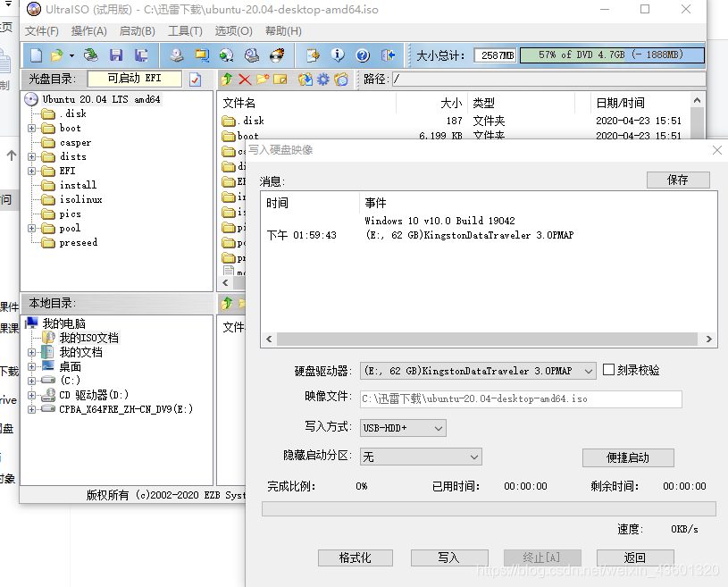Click the boot info checkmark page icon

coord(196,80)
